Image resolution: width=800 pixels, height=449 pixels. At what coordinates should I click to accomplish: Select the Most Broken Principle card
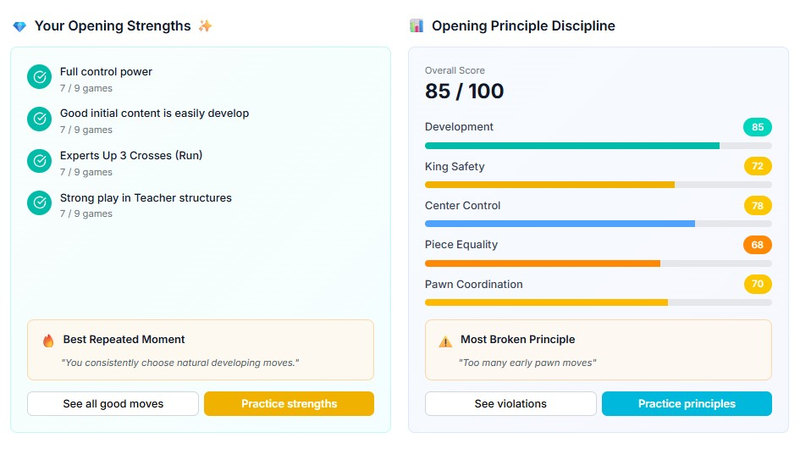pyautogui.click(x=598, y=350)
